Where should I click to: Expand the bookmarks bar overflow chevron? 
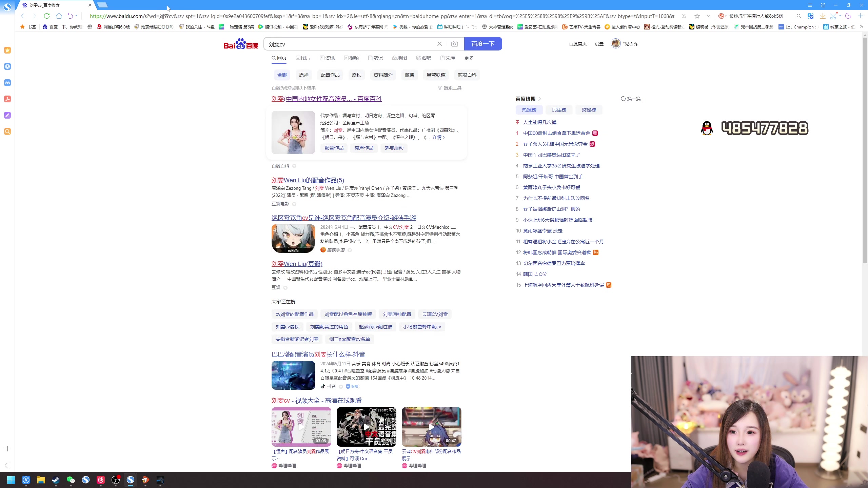(x=861, y=27)
